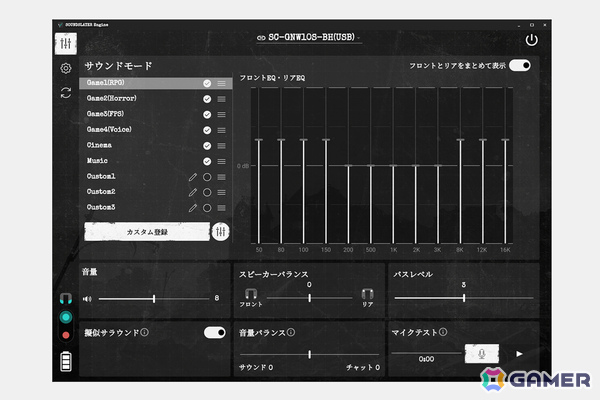Open the settings gear in sidebar

pos(66,69)
